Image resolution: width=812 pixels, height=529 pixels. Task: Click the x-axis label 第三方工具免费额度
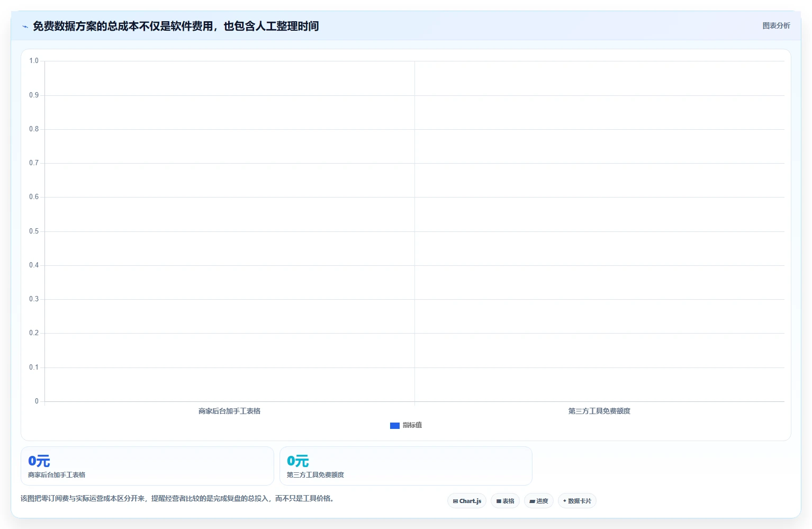[x=599, y=411]
